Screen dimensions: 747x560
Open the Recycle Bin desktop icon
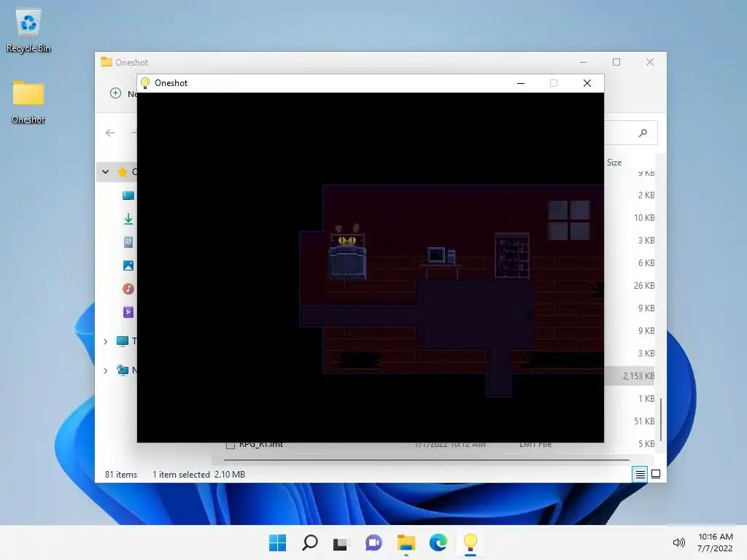pos(28,30)
